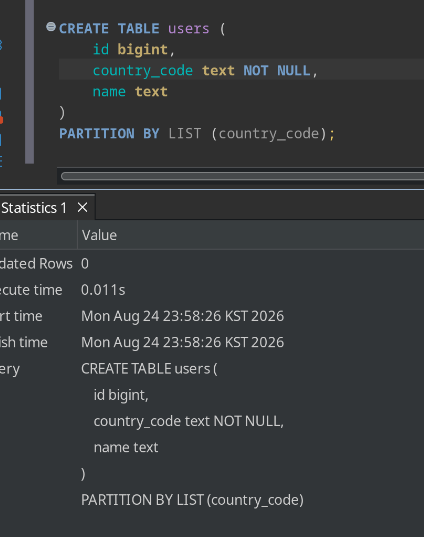Select the Start time value cell
424x537 pixels.
click(x=183, y=316)
